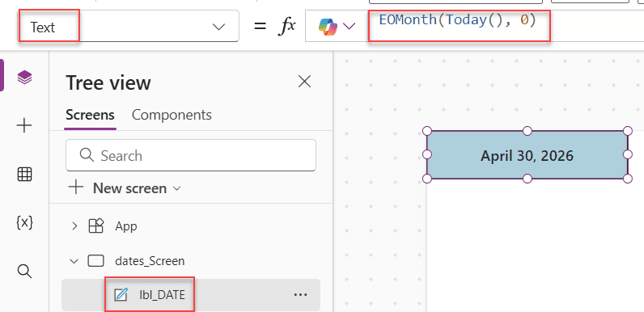
Task: Click the top-center resize handle of label
Action: pyautogui.click(x=527, y=131)
